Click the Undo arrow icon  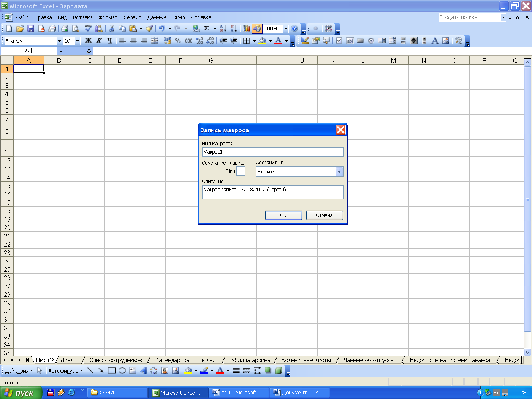(162, 28)
